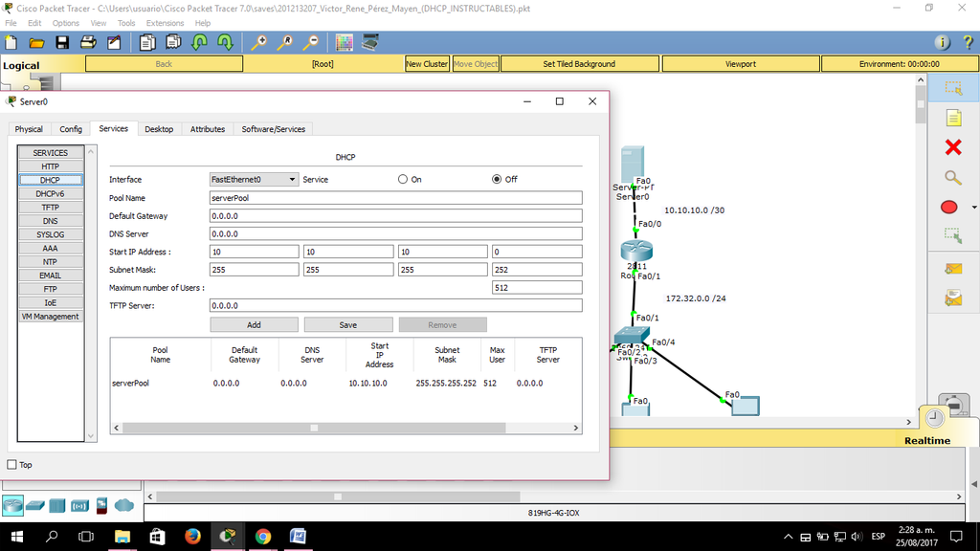Open Windows Start menu

[x=17, y=536]
